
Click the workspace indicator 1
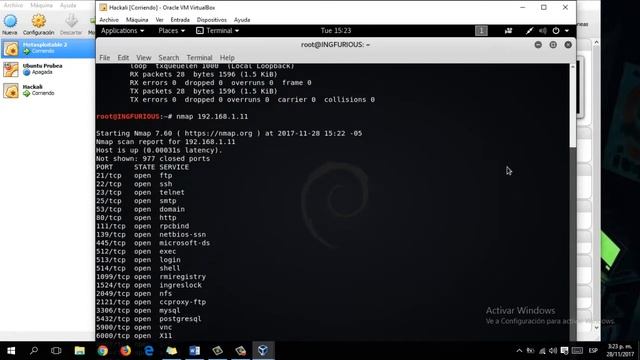481,31
